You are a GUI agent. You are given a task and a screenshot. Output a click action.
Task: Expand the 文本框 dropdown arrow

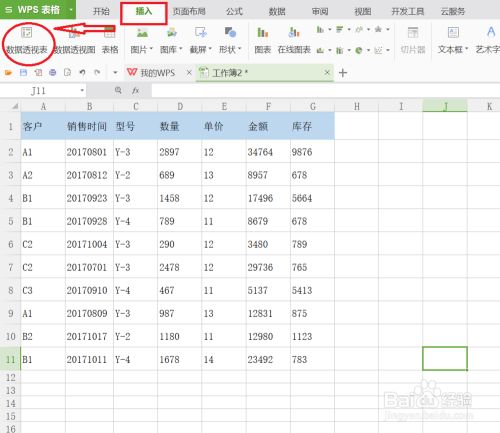coord(467,49)
